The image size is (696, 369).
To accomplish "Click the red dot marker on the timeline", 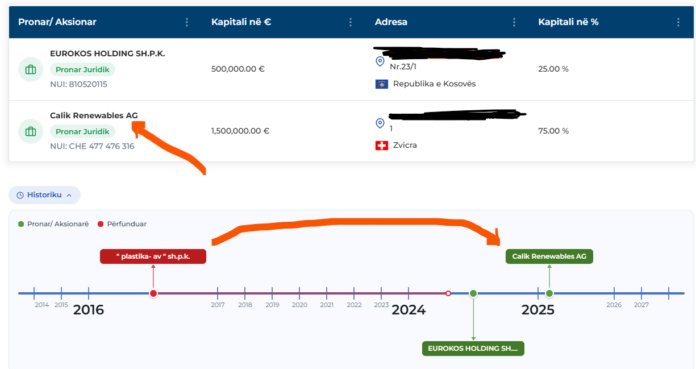I will pos(153,294).
